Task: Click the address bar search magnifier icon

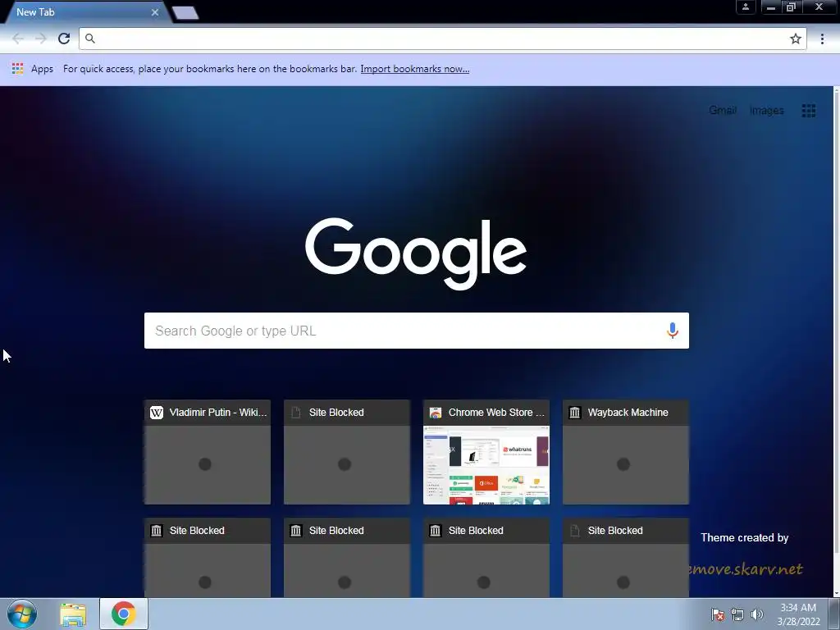Action: pos(90,39)
